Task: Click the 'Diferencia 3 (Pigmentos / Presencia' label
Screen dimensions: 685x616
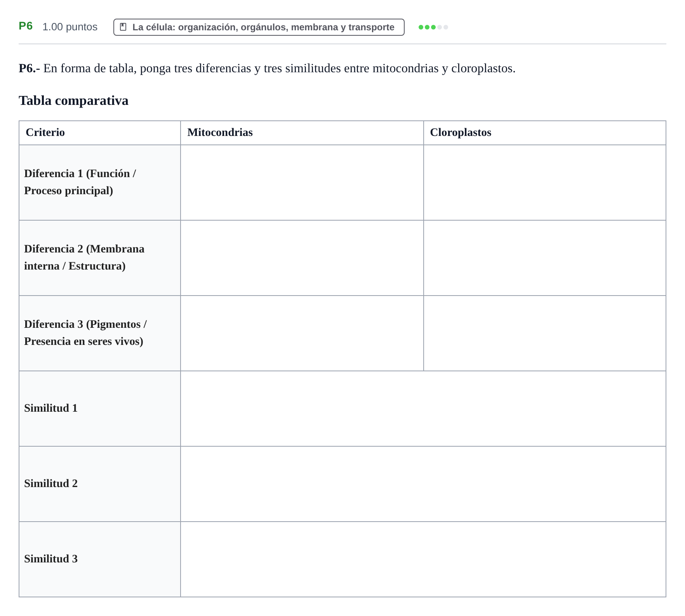Action: coord(85,333)
